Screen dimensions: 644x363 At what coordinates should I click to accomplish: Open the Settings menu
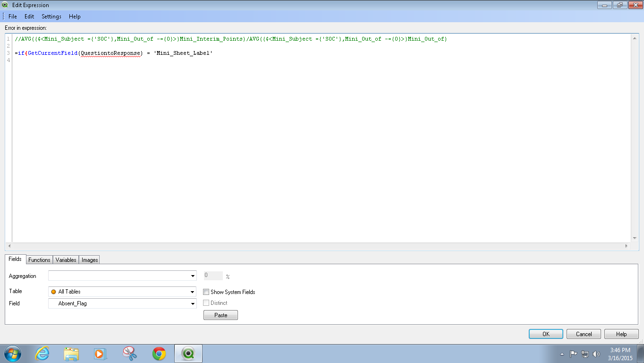(x=51, y=17)
